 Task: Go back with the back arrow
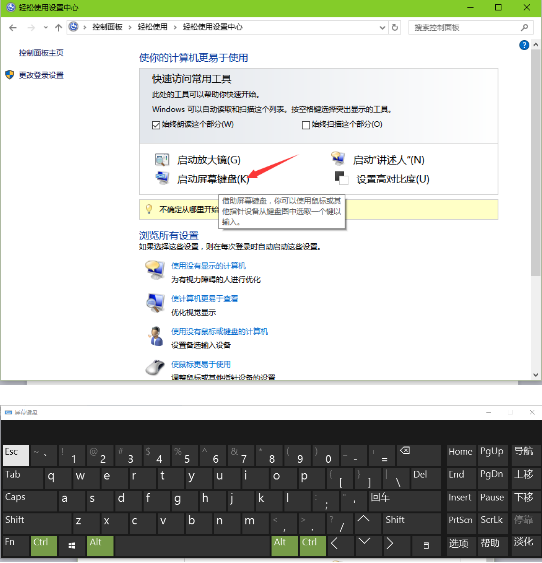click(x=13, y=28)
